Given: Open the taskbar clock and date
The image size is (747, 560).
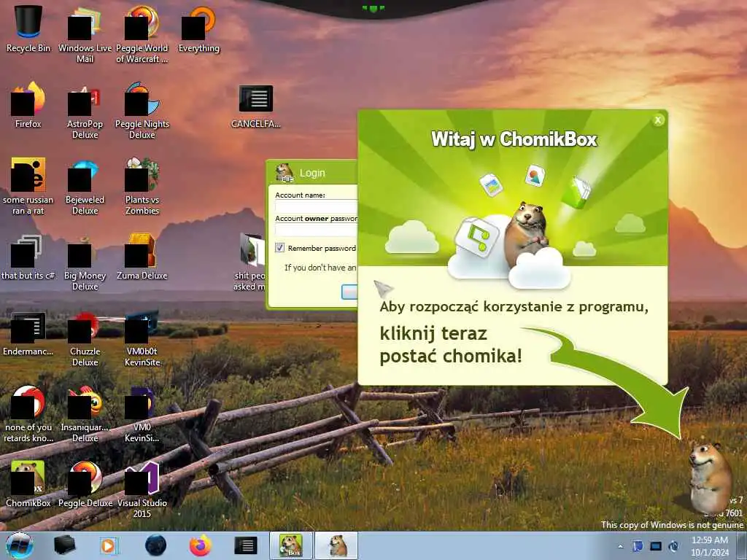Looking at the screenshot, I should 709,546.
